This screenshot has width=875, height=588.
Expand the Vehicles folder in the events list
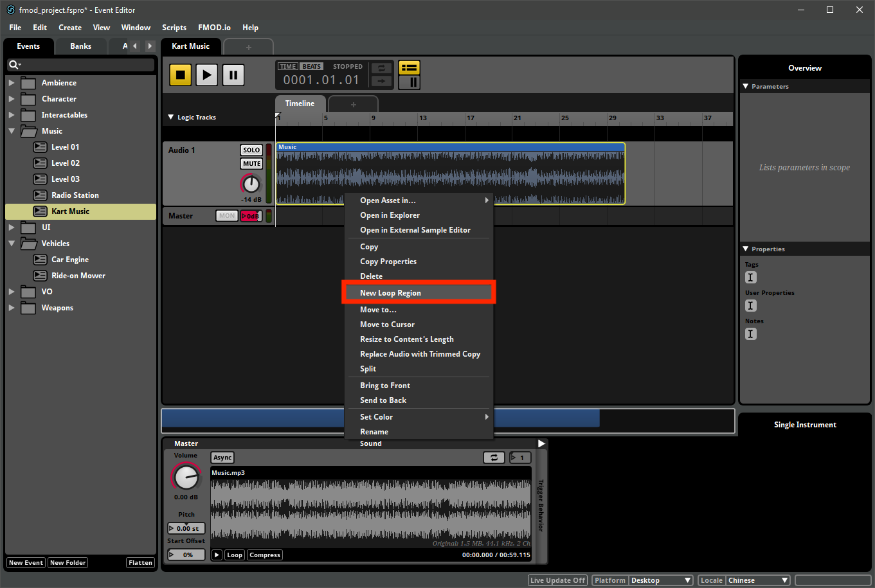point(11,243)
